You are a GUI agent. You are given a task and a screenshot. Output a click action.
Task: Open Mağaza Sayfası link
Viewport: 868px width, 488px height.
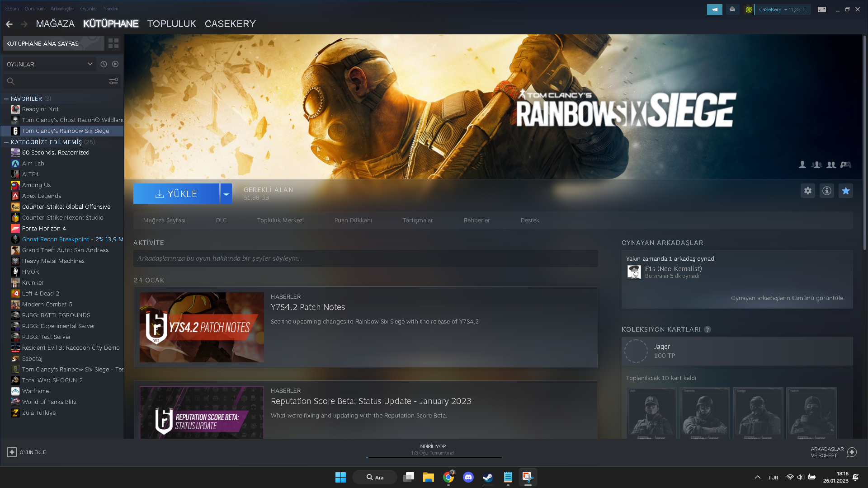[x=164, y=221]
